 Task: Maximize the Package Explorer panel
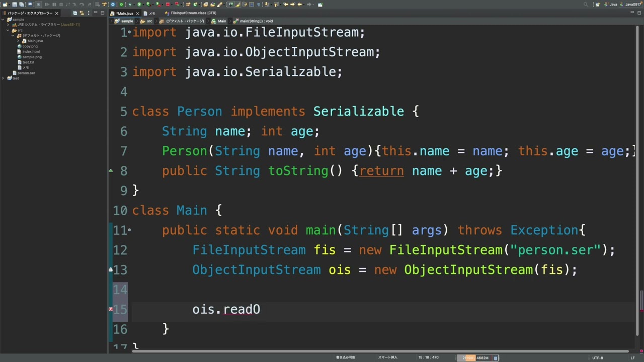[103, 13]
